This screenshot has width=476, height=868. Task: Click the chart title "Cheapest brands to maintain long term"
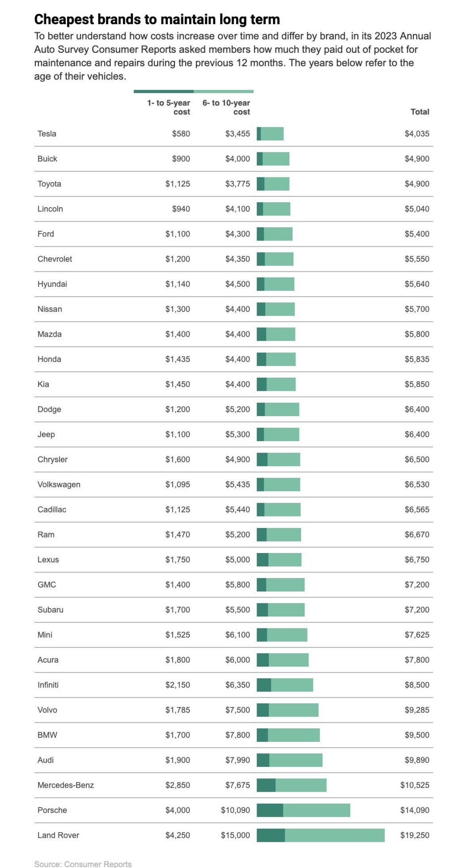point(157,19)
